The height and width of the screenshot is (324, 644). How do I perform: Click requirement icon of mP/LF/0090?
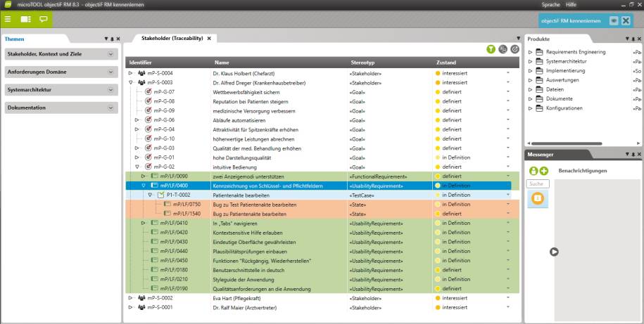pyautogui.click(x=154, y=176)
